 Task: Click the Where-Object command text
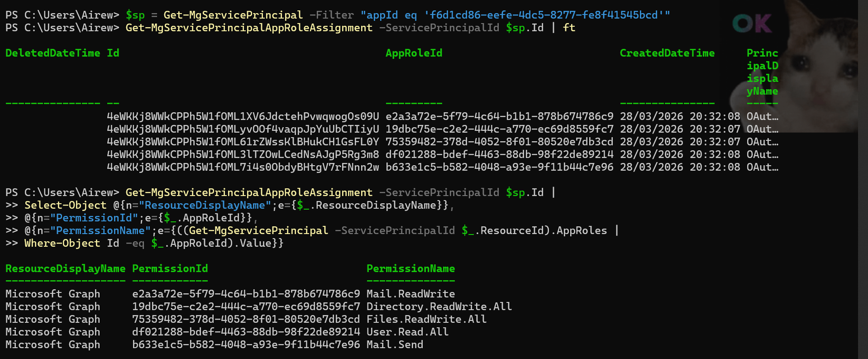point(62,243)
